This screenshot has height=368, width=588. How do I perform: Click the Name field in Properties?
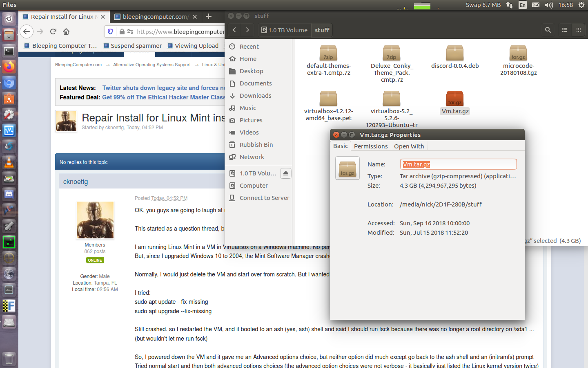click(458, 164)
